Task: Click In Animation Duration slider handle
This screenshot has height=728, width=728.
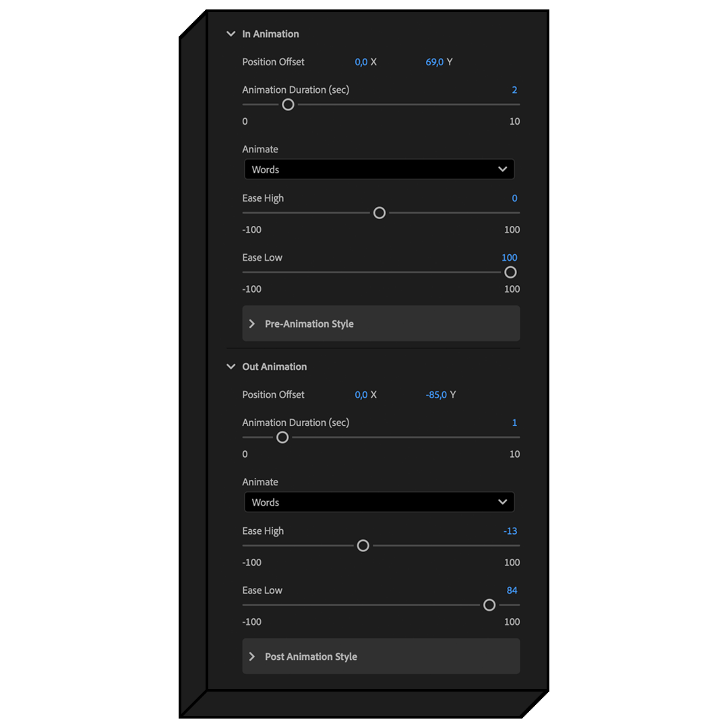Action: (288, 104)
